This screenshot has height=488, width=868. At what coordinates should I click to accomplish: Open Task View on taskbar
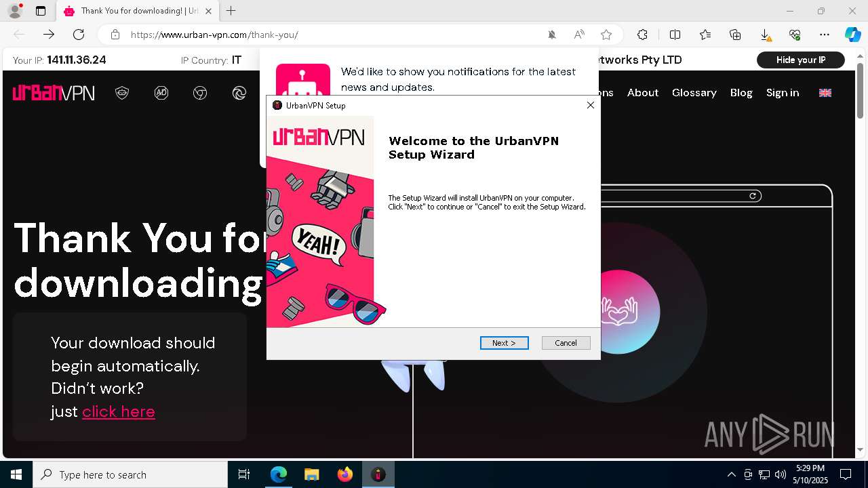coord(244,474)
